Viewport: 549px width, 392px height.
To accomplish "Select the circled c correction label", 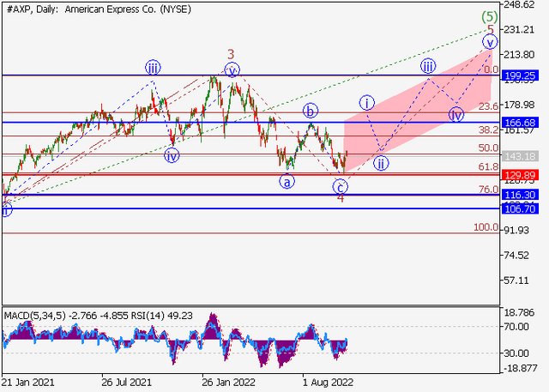I will (x=341, y=186).
